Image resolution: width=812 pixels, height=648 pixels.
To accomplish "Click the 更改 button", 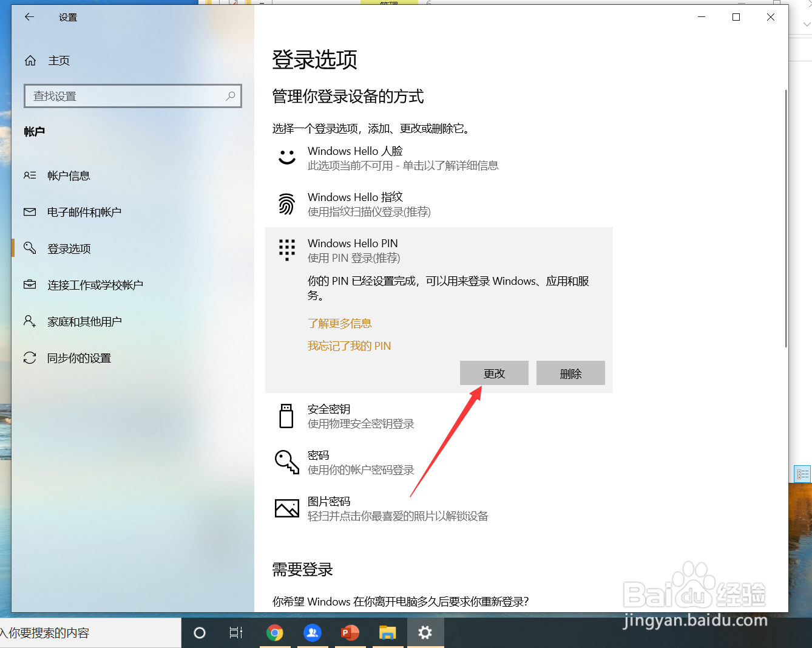I will click(x=494, y=373).
